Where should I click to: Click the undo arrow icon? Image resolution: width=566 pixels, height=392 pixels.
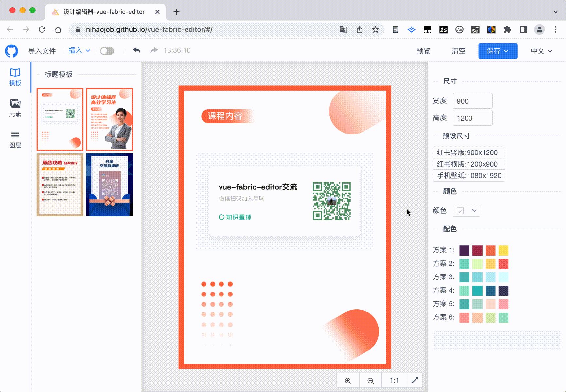pyautogui.click(x=137, y=50)
